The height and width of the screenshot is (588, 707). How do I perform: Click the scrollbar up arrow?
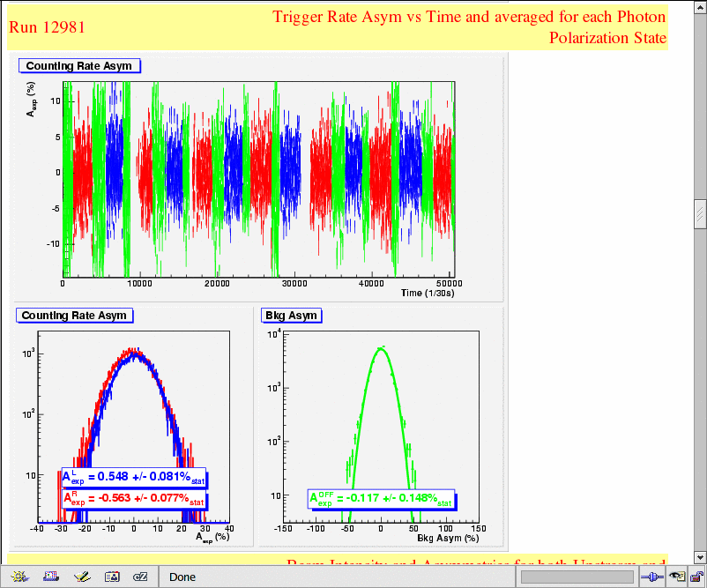coord(700,6)
